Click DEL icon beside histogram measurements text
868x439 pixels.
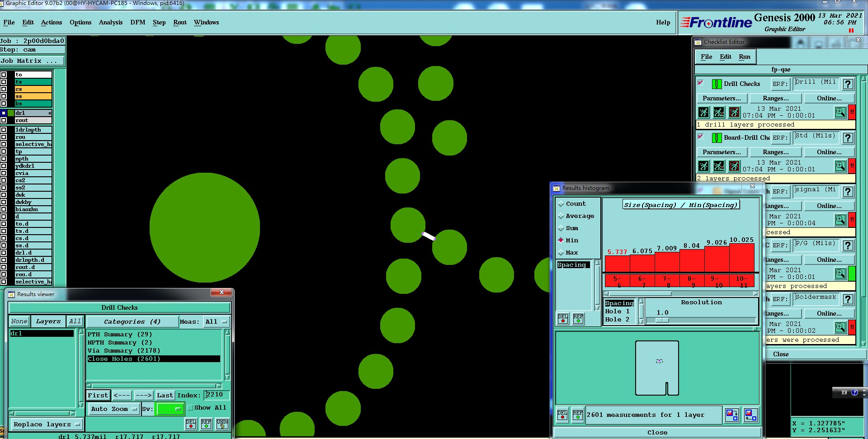562,415
